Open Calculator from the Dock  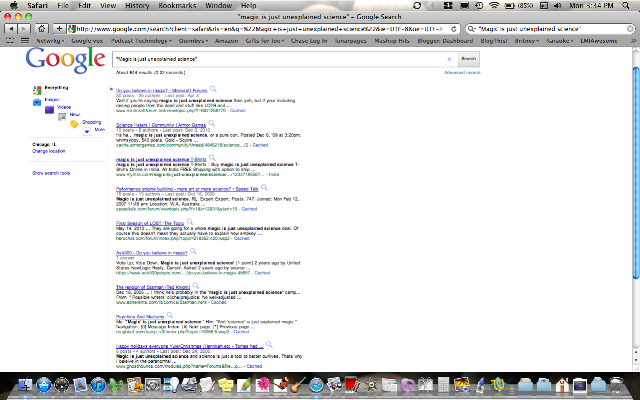point(443,385)
